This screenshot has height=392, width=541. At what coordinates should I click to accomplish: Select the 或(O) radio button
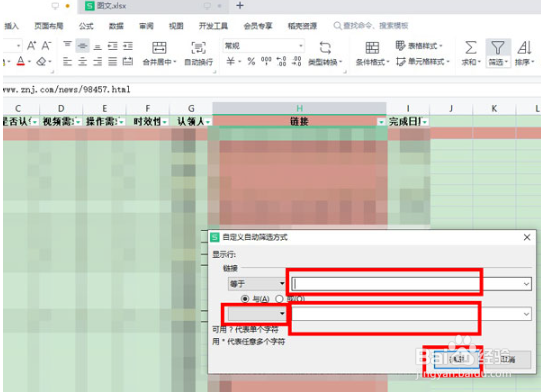pos(279,298)
